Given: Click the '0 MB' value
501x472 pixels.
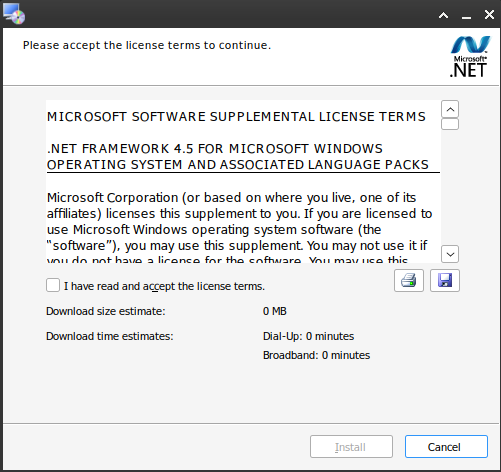Looking at the screenshot, I should pyautogui.click(x=275, y=311).
